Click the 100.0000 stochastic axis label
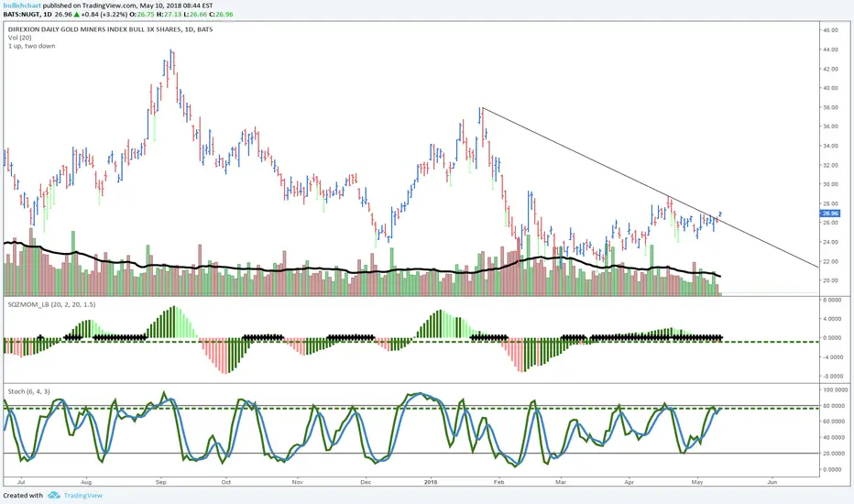This screenshot has width=854, height=504. coord(835,390)
